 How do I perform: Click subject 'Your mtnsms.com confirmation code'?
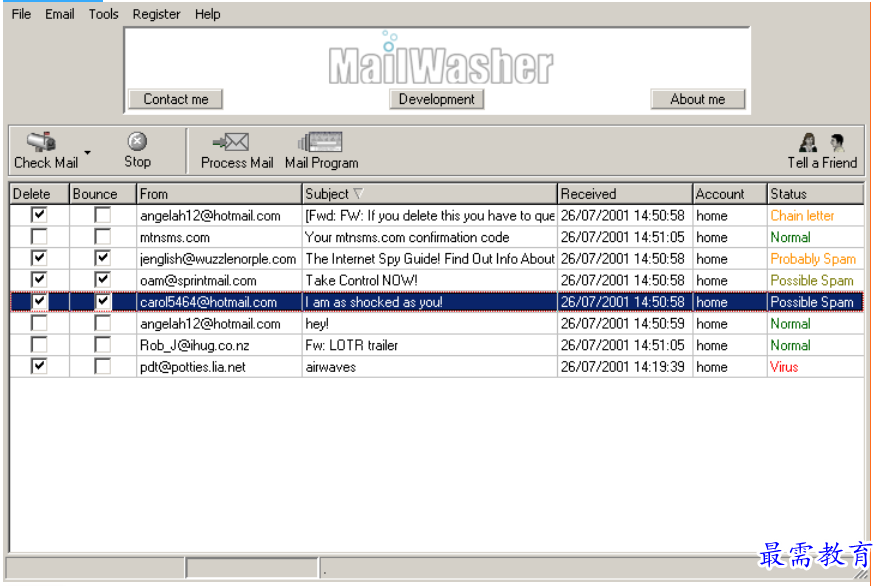[x=407, y=238]
